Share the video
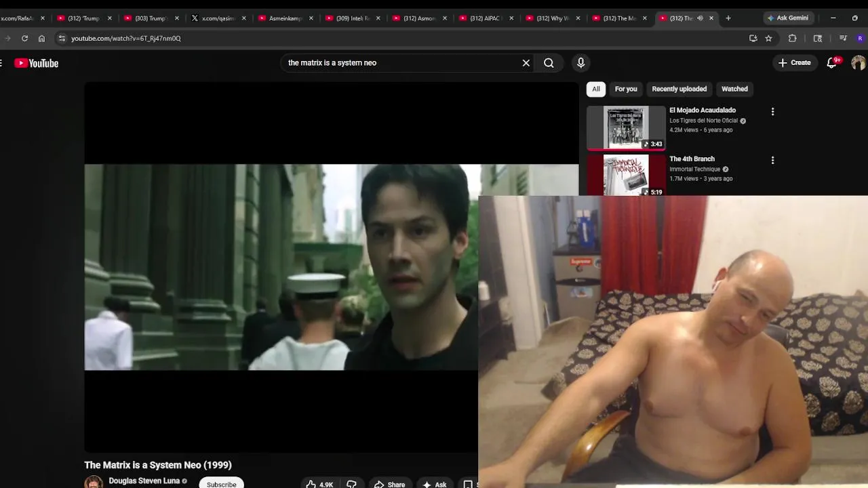The image size is (868, 488). pyautogui.click(x=389, y=485)
